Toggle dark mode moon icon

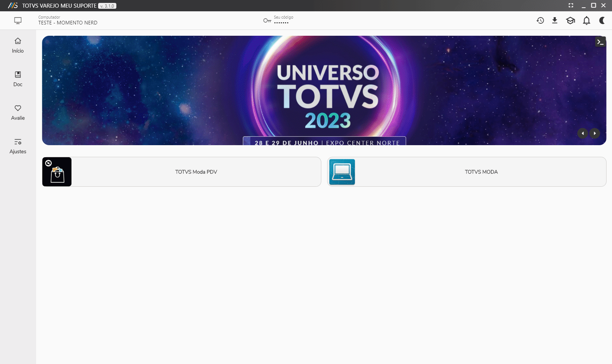point(602,20)
